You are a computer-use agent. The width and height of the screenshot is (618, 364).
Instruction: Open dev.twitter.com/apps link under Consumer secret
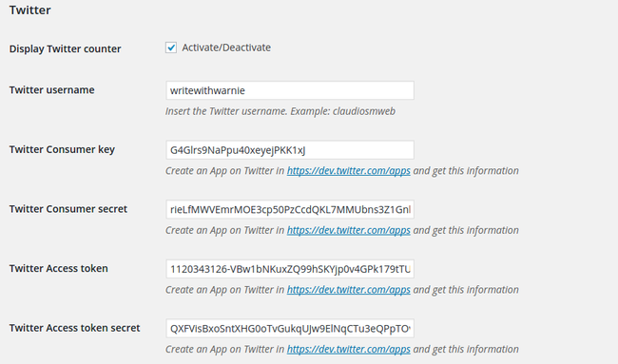tap(348, 230)
